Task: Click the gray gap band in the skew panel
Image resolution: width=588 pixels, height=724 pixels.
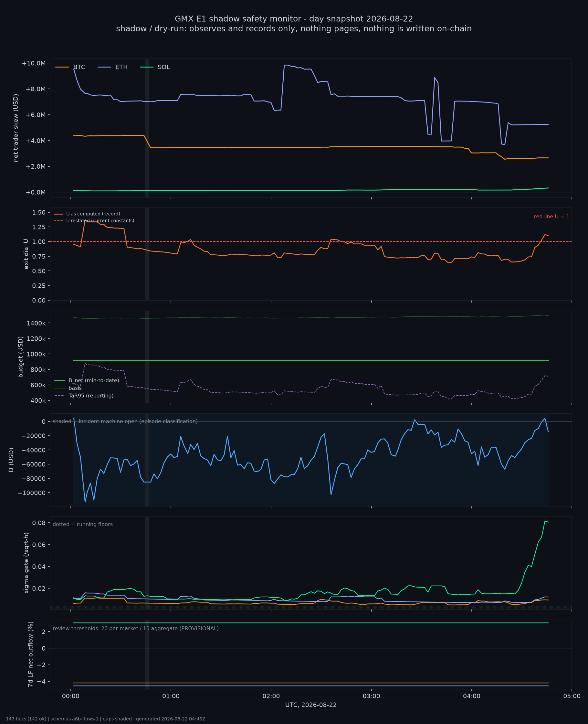Action: coord(147,128)
